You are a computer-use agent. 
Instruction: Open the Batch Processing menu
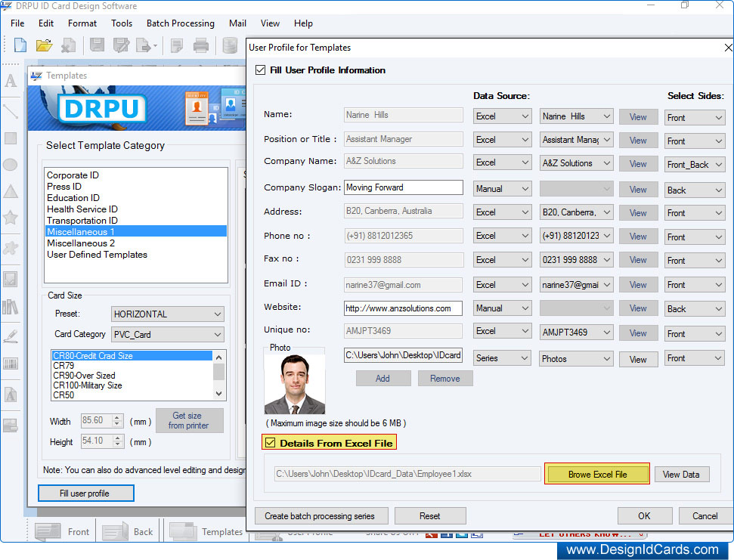coord(180,23)
